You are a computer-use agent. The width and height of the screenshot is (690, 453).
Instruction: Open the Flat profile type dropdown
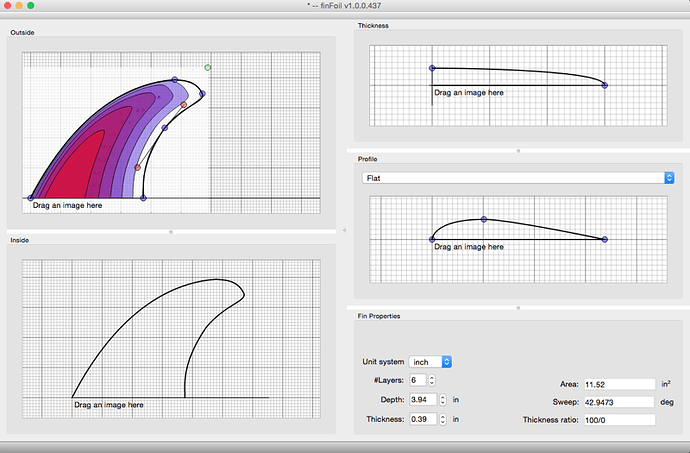click(517, 178)
